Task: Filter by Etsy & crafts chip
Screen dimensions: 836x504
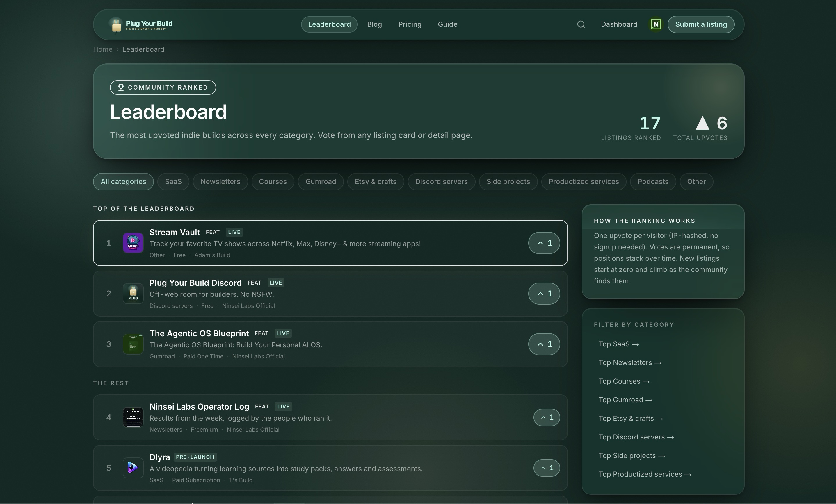Action: pos(376,182)
